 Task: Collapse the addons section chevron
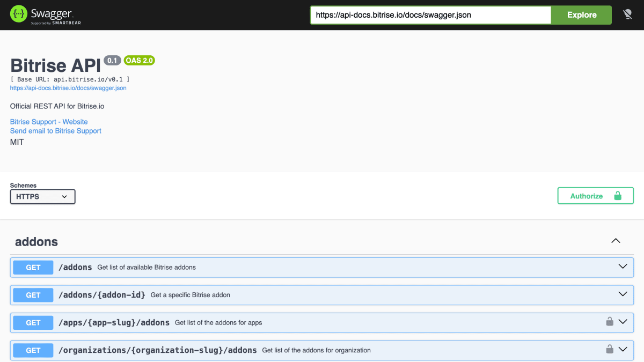616,241
